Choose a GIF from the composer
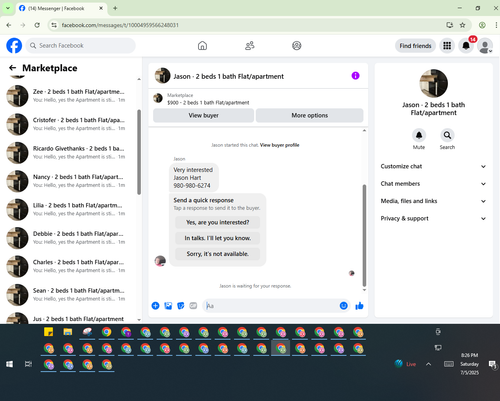Screen dimensions: 500x401 [x=193, y=306]
